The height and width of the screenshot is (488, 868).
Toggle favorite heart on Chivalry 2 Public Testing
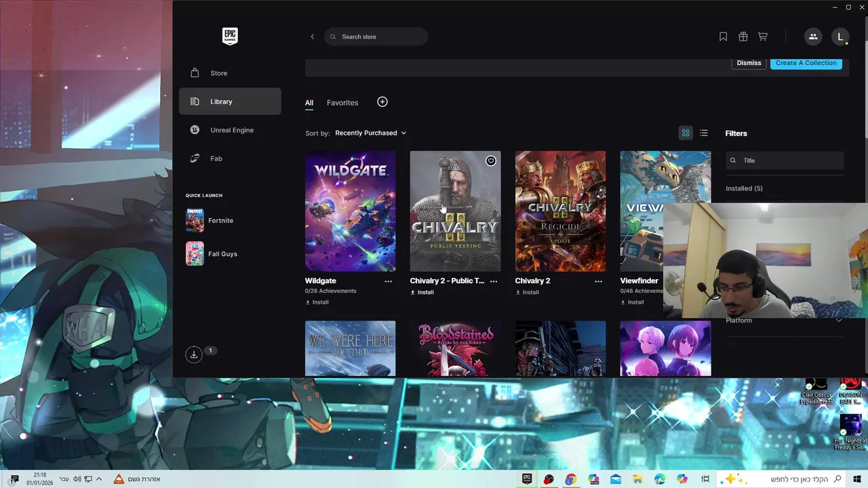[491, 161]
